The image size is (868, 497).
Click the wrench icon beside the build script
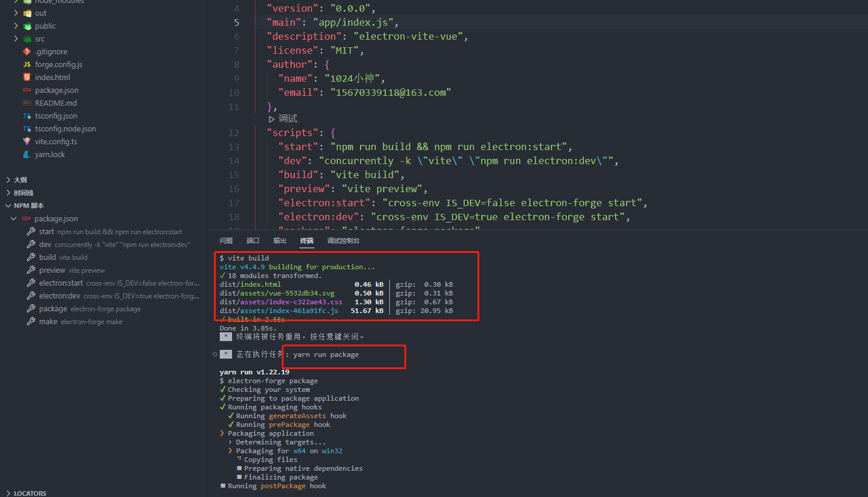pyautogui.click(x=32, y=257)
